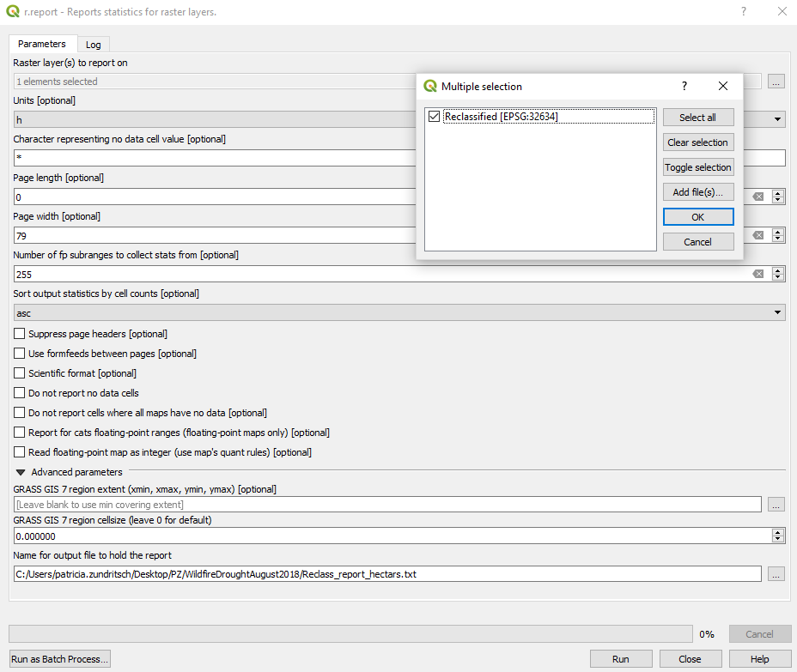The width and height of the screenshot is (797, 672).
Task: Browse for GRASS region extent
Action: pyautogui.click(x=776, y=505)
